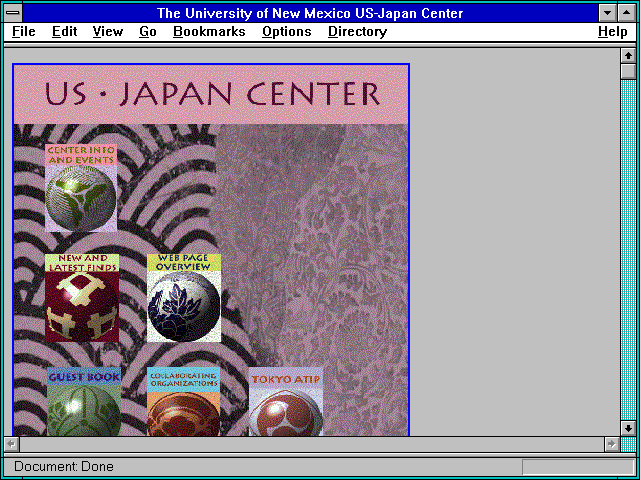Image resolution: width=640 pixels, height=480 pixels.
Task: Open the Guest Book globe icon
Action: pyautogui.click(x=84, y=402)
